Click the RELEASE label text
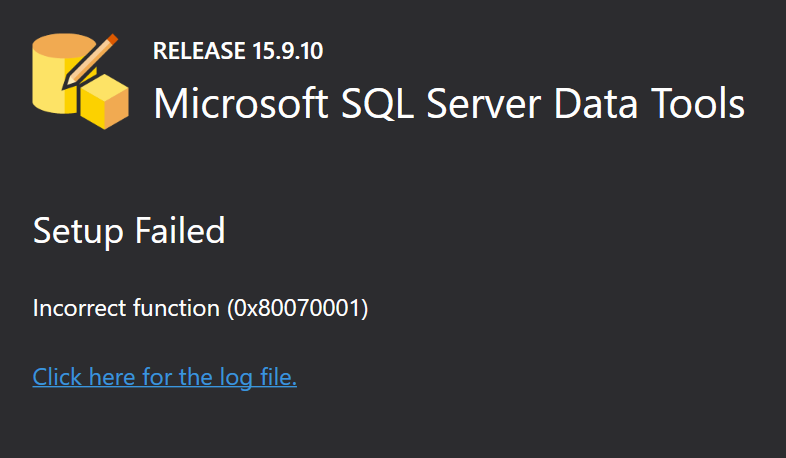This screenshot has width=786, height=458. (x=200, y=51)
